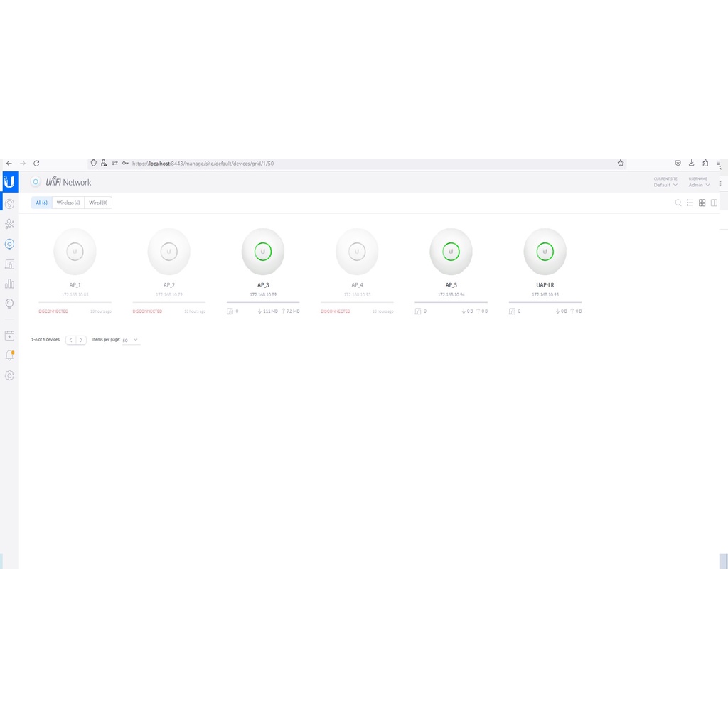Toggle the properties side panel icon
Viewport: 728px width, 728px height.
[714, 203]
